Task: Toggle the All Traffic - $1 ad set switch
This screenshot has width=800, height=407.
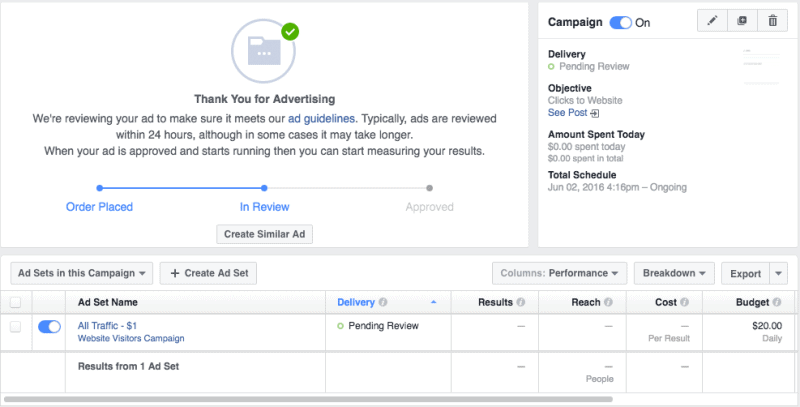Action: click(49, 326)
